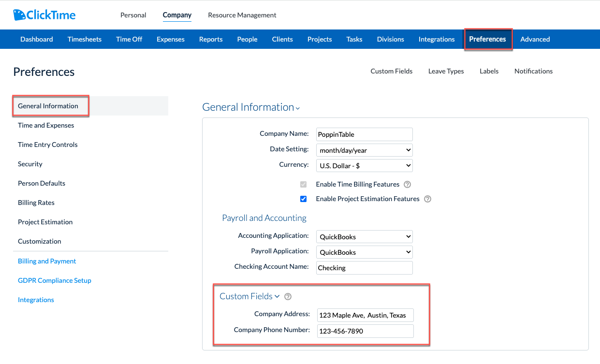Viewport: 600px width, 364px height.
Task: Click the Company Phone Number field
Action: point(366,331)
